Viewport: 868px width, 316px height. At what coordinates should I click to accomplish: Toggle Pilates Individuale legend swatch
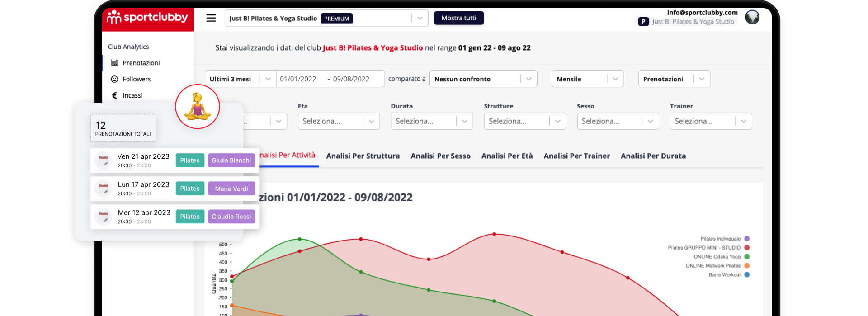[747, 239]
